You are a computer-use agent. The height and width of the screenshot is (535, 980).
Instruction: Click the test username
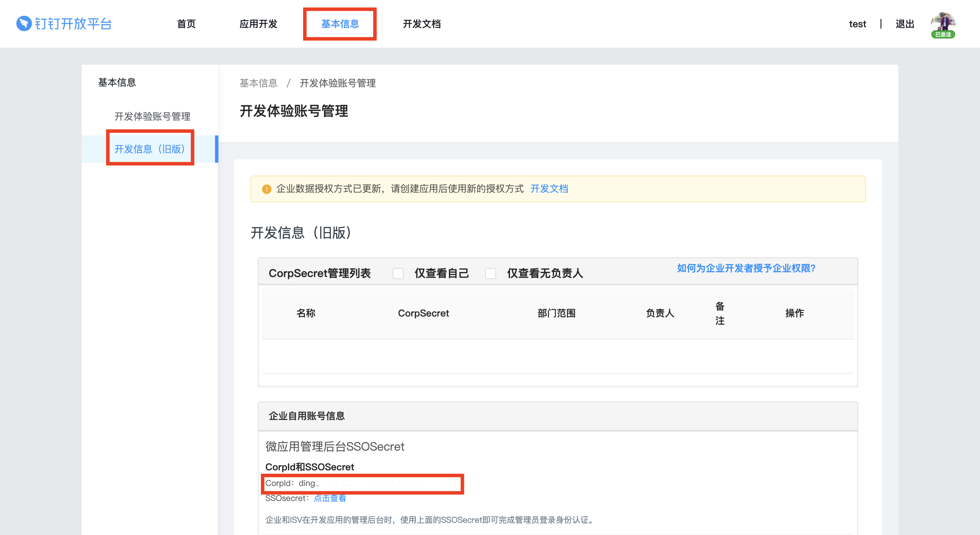click(857, 24)
